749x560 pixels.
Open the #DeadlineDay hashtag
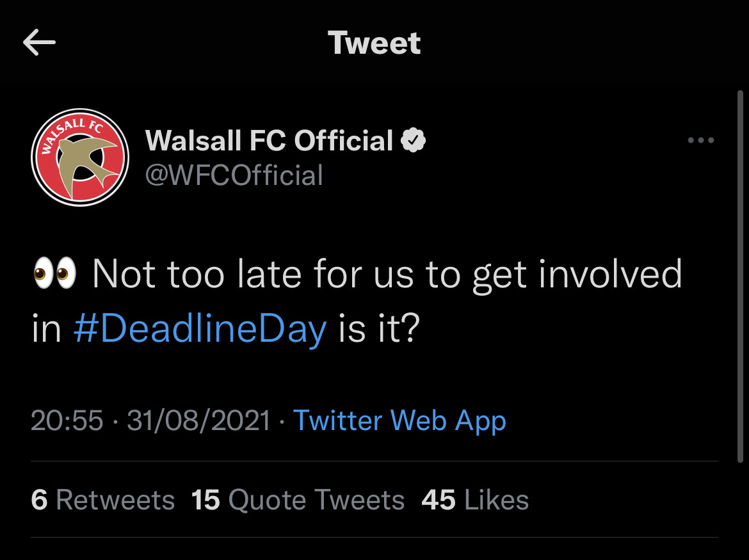200,330
